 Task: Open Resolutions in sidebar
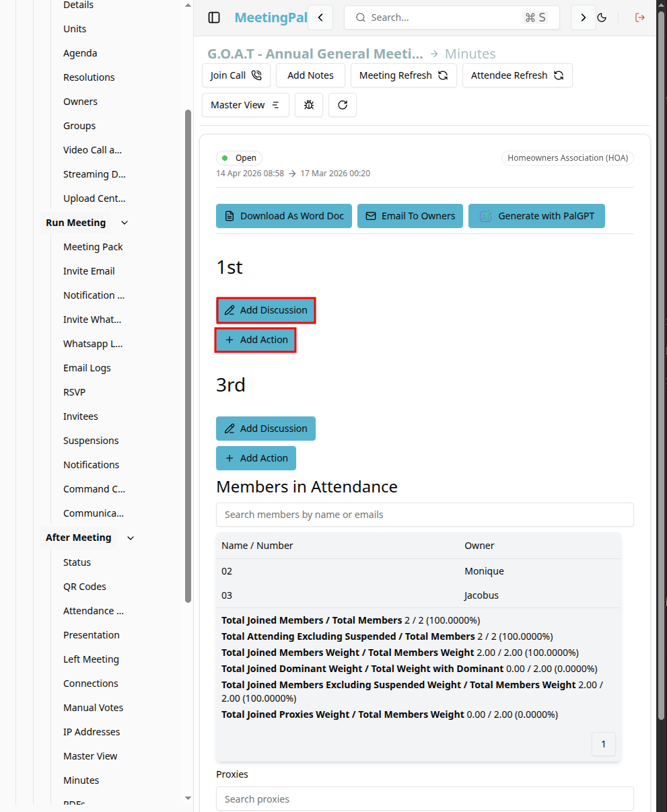[89, 77]
